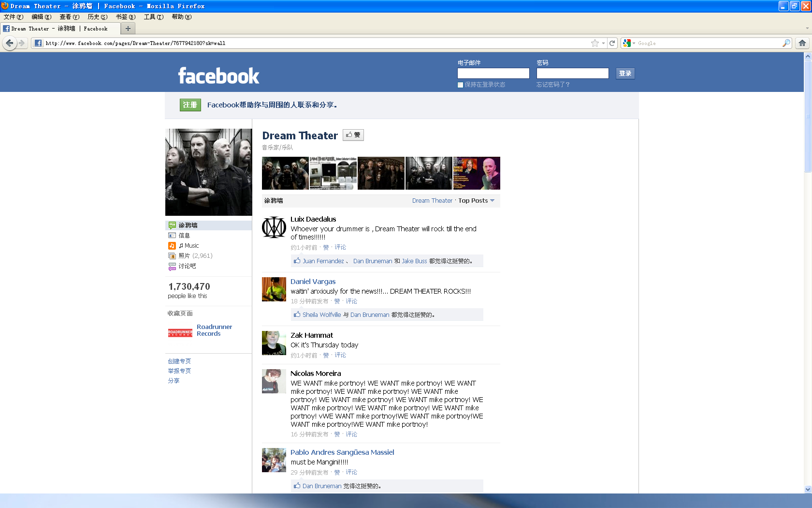The height and width of the screenshot is (508, 812).
Task: Click the Facebook favicon in address bar
Action: coord(38,43)
